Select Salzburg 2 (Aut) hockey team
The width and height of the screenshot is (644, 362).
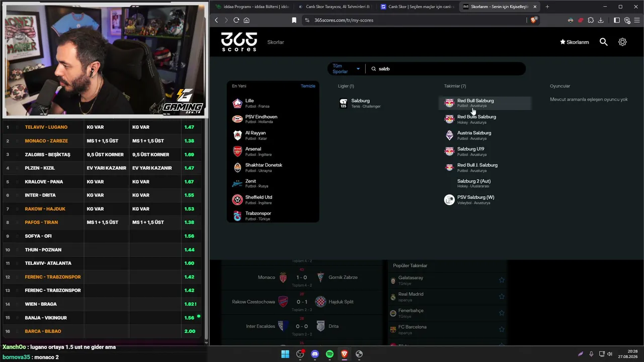(x=485, y=184)
